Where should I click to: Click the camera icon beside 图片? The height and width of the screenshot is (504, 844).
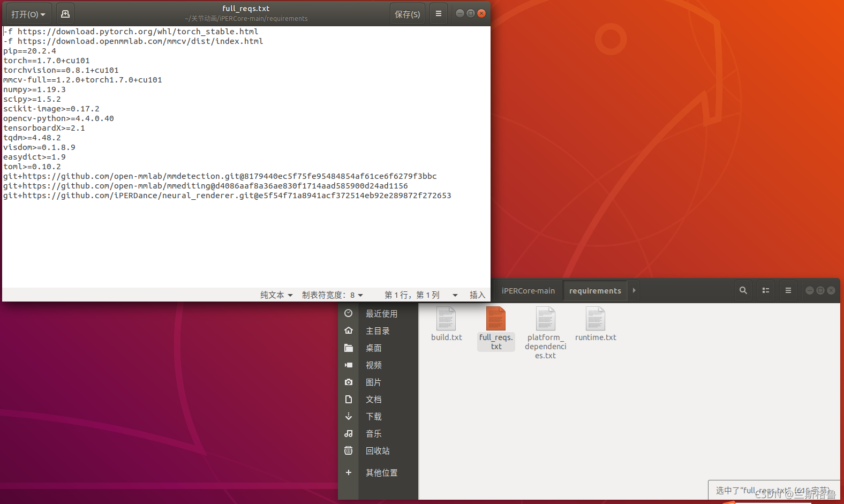click(349, 382)
